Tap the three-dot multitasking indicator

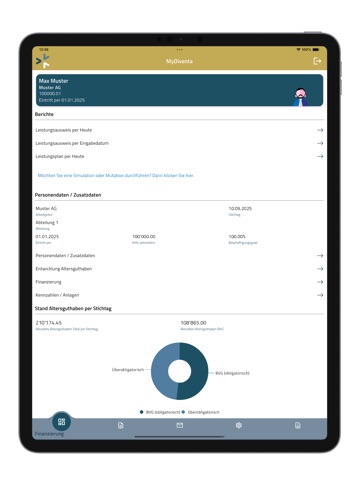click(x=180, y=49)
